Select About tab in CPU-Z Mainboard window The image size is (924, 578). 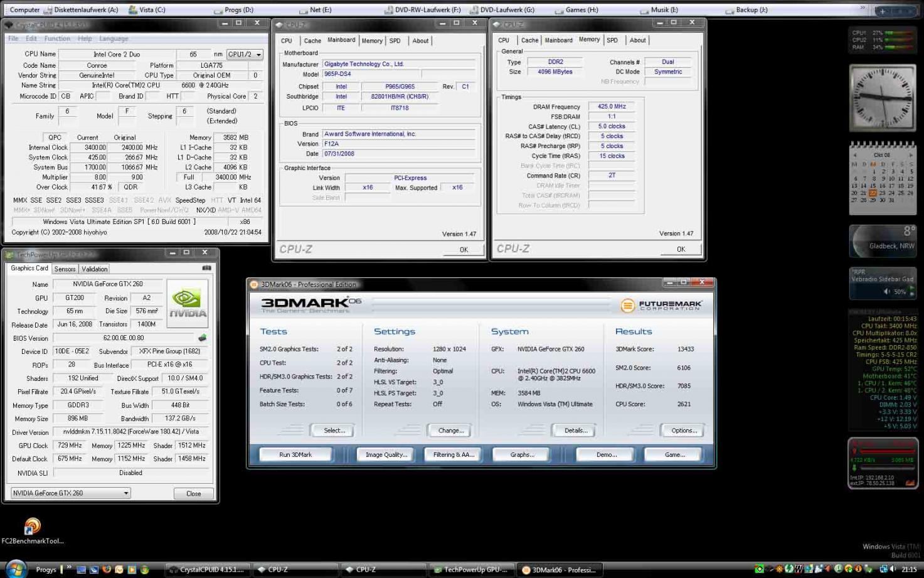420,41
